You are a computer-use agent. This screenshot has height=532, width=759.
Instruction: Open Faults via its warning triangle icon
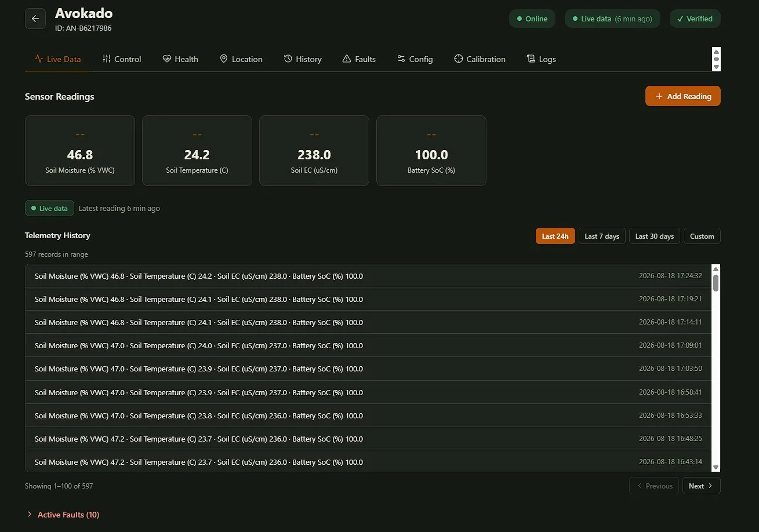[347, 59]
